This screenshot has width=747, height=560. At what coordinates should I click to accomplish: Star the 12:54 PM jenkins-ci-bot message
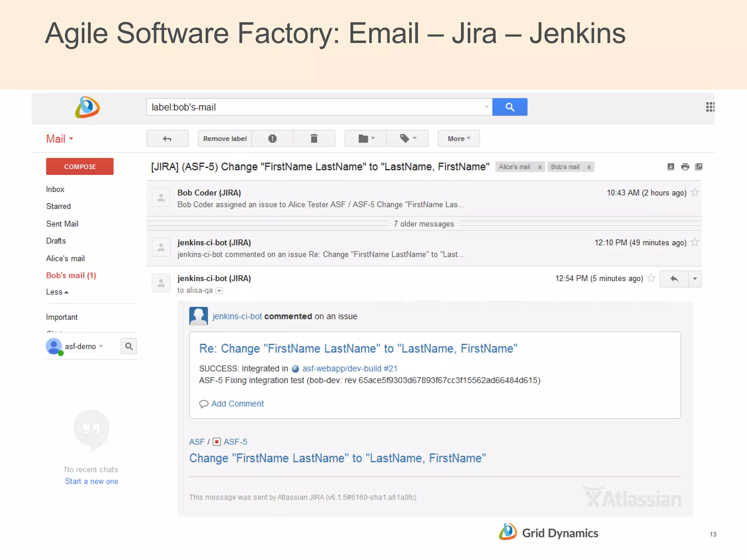tap(651, 278)
